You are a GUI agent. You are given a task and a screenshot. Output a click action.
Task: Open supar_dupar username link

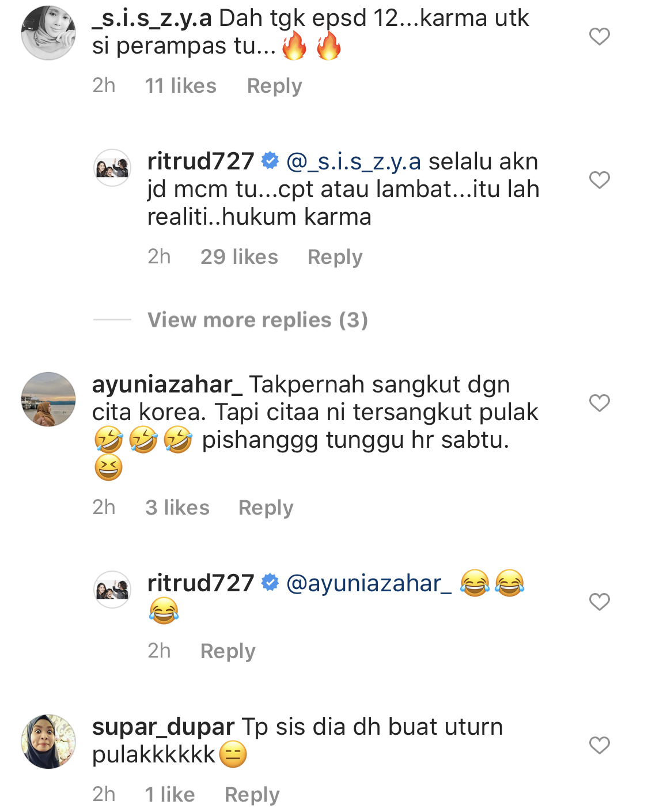(163, 727)
